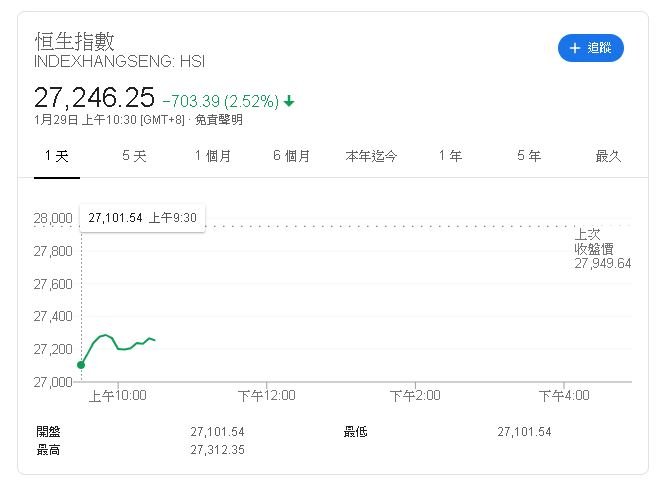Select the 1 天 time range tab
The width and height of the screenshot is (671, 494).
pyautogui.click(x=56, y=156)
